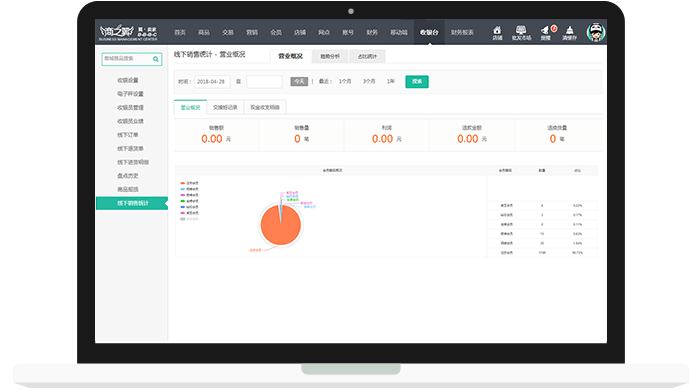Open 盘点历史 in the sidebar

[128, 176]
